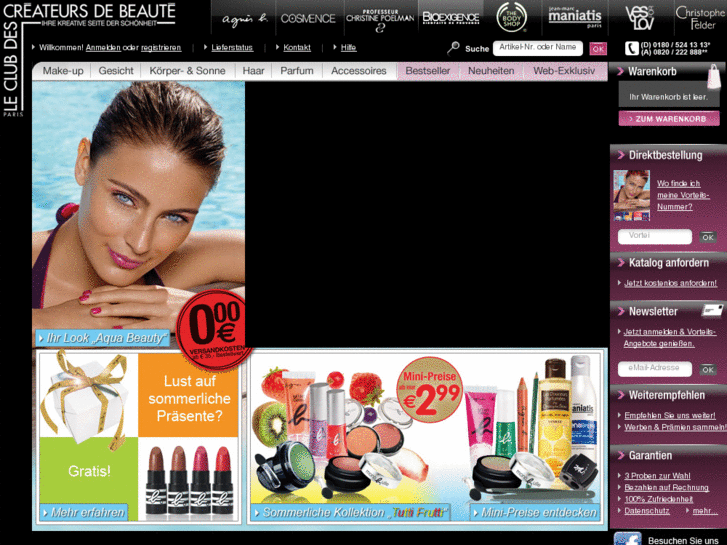Click the telephone hotline icon
Screen dimensions: 727x545
pyautogui.click(x=631, y=48)
